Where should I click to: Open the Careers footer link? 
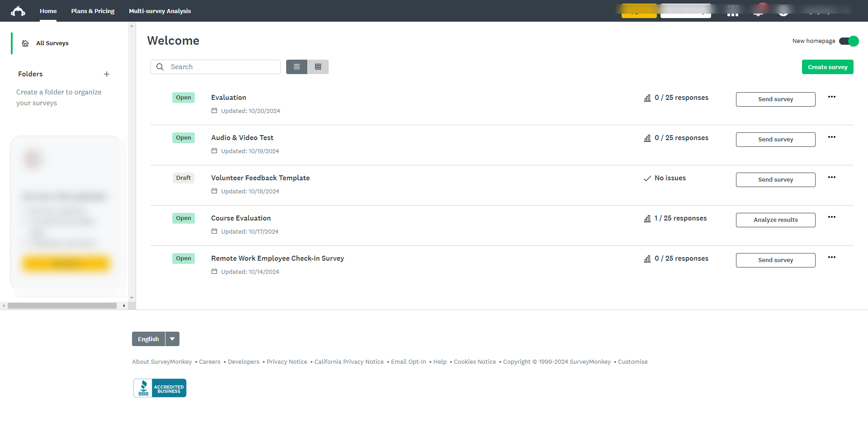coord(210,362)
